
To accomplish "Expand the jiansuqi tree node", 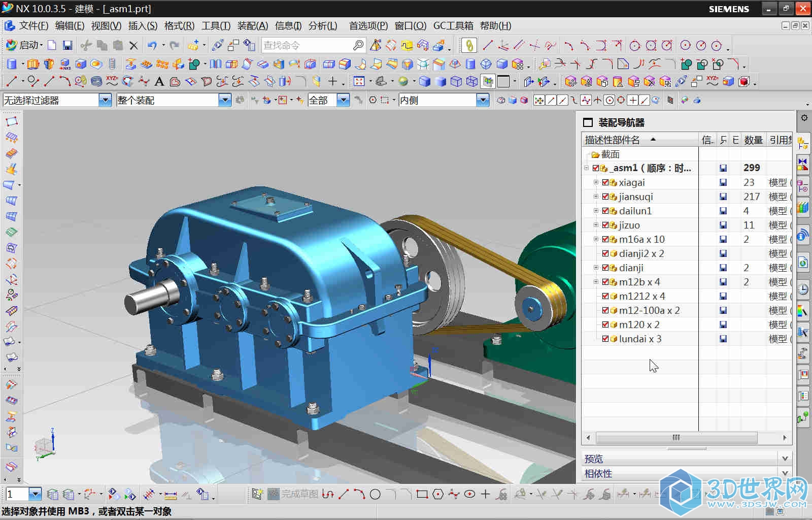I will (596, 197).
